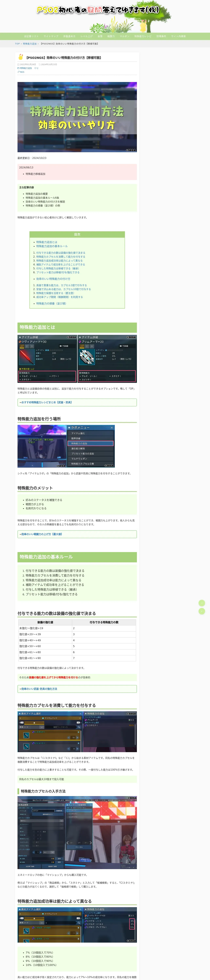This screenshot has height=980, width=210.
Task: Select the 付与できる特殊能力の数 table header
Action: [x=104, y=622]
